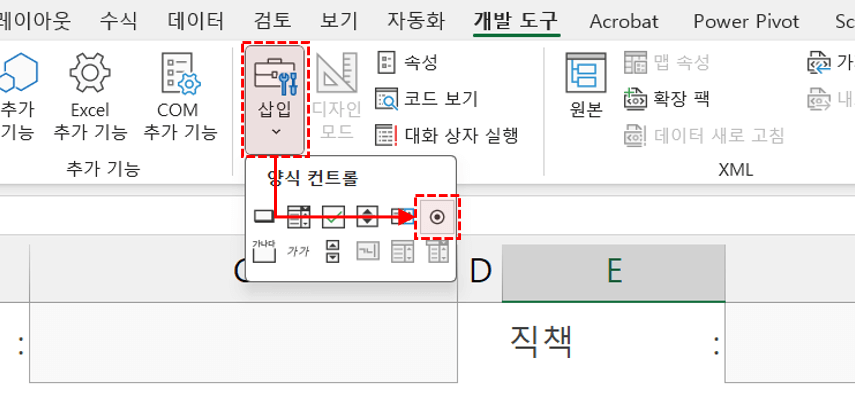
Task: Insert a Button form control
Action: [x=264, y=216]
